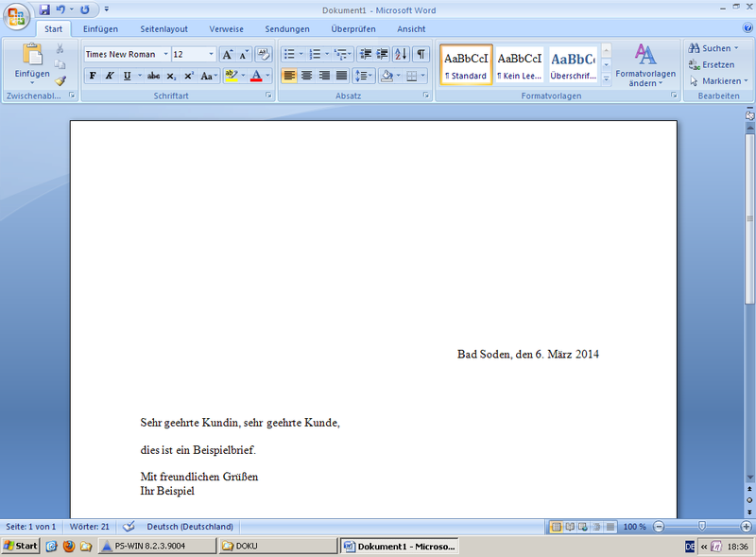Open PS-WIN 8.2.3.9004 taskbar item
Screen dimensions: 756x557
click(157, 546)
